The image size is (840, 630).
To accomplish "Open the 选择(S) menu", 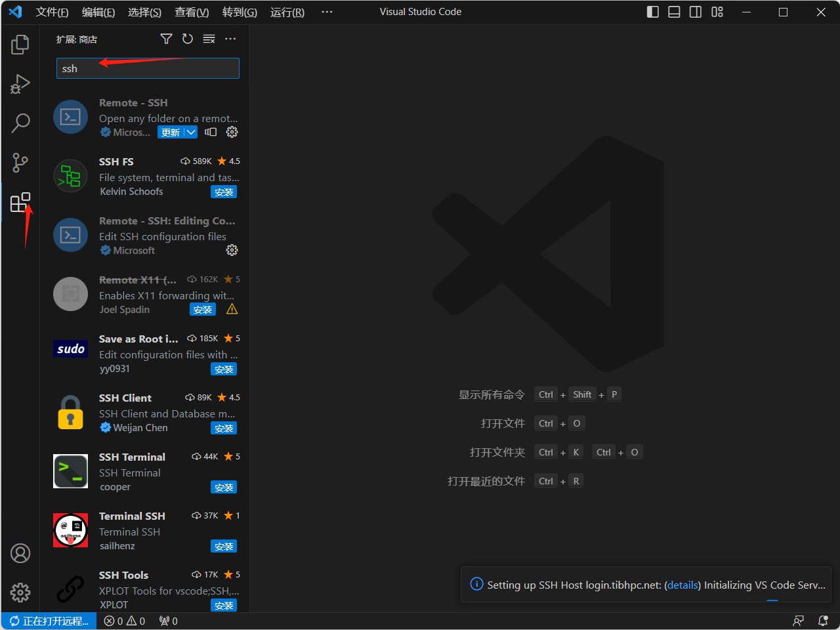I will [144, 12].
